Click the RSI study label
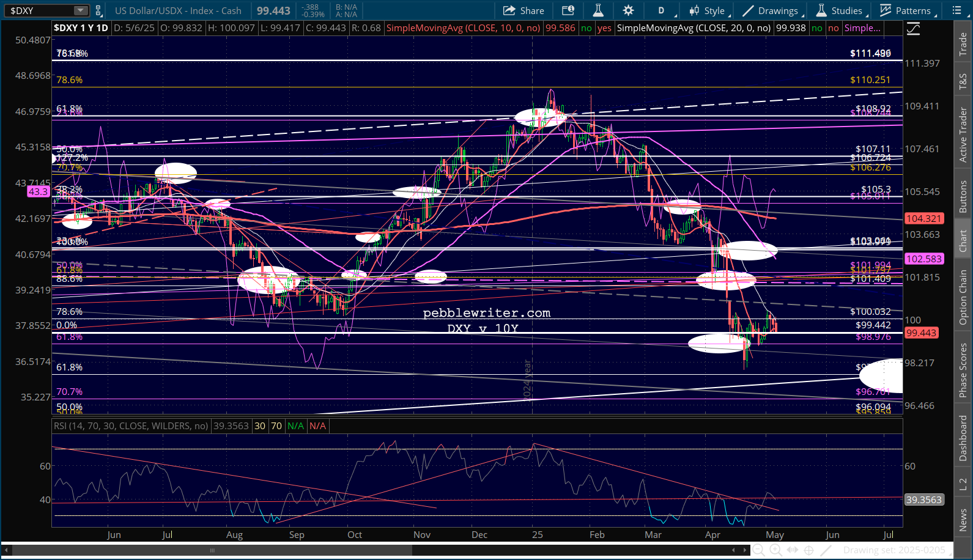 click(131, 426)
